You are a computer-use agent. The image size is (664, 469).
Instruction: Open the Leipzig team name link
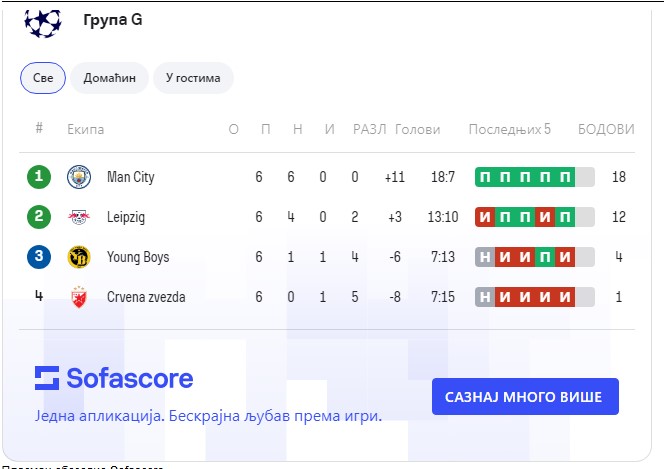point(127,217)
